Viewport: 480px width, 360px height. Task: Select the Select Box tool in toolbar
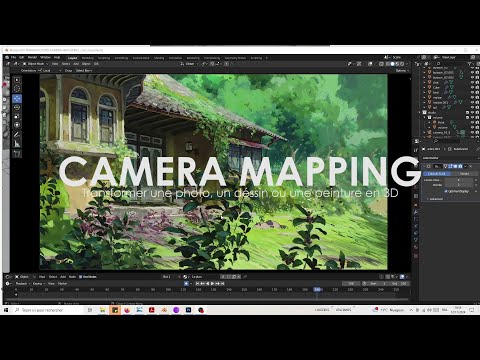coord(17,80)
